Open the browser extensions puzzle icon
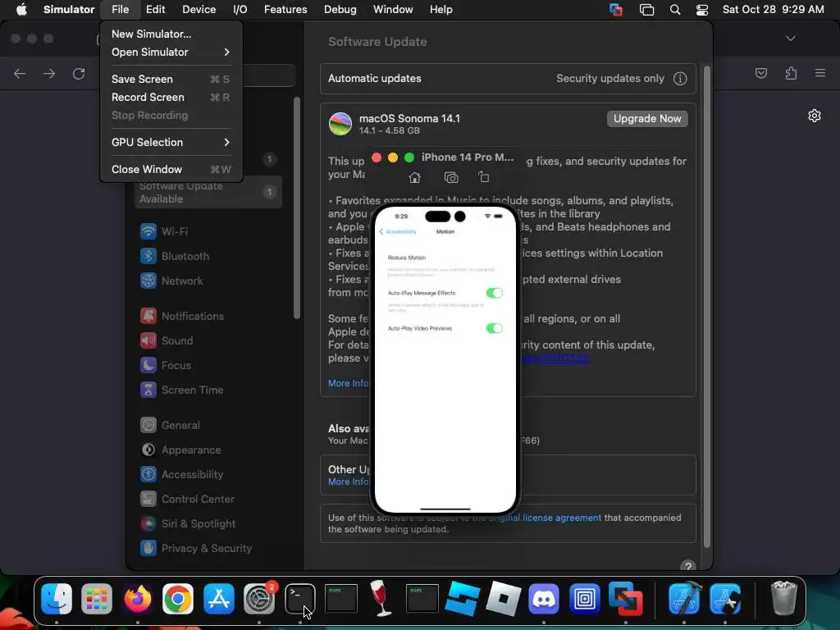 point(792,73)
